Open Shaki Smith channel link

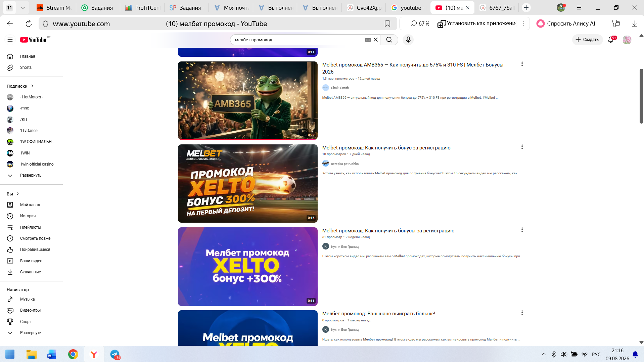[340, 88]
